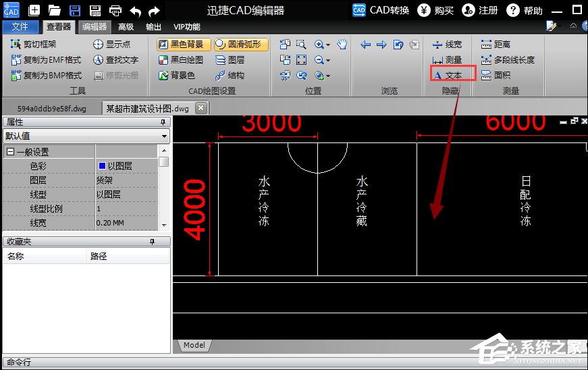Click the previous zoom magnifier icon
This screenshot has height=370, width=588.
[301, 76]
